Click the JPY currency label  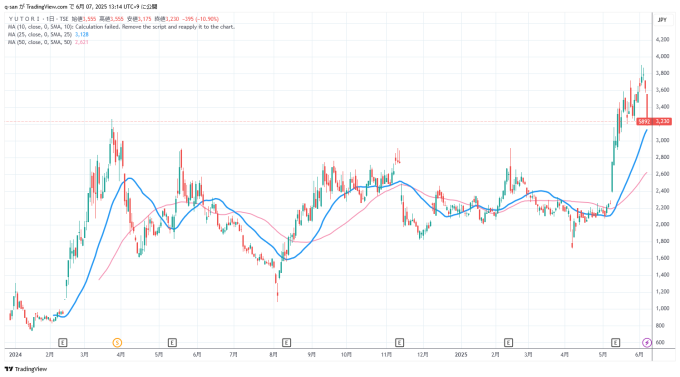tap(662, 20)
